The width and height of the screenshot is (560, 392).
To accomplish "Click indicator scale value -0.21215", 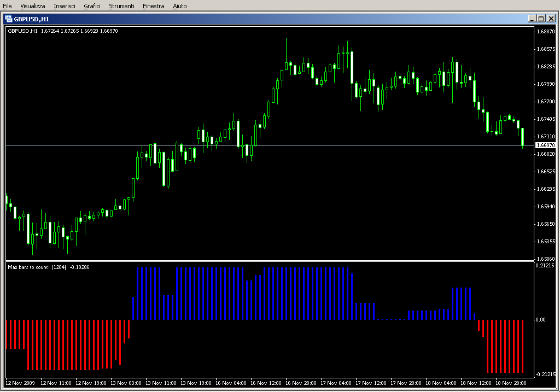I will click(545, 374).
